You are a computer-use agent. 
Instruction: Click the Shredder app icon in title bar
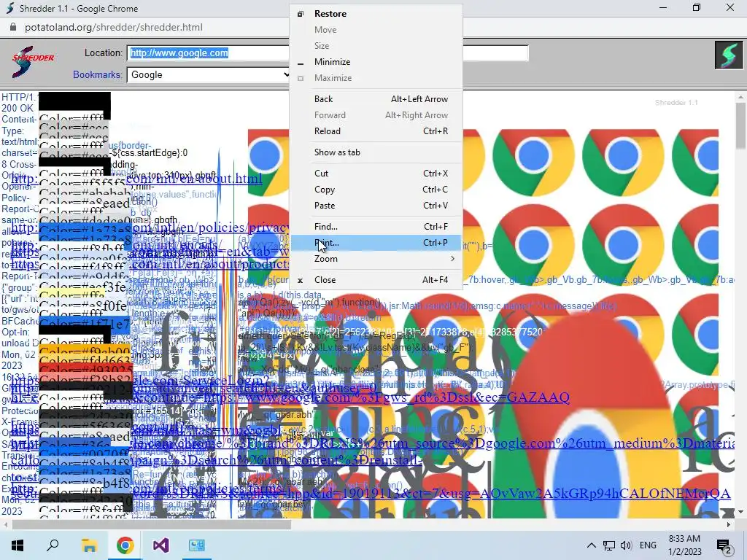(x=9, y=8)
